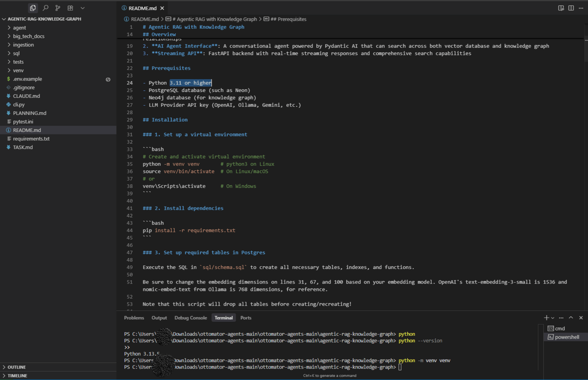588x380 pixels.
Task: Click the editor vertical scrollbar thumb
Action: (x=586, y=50)
